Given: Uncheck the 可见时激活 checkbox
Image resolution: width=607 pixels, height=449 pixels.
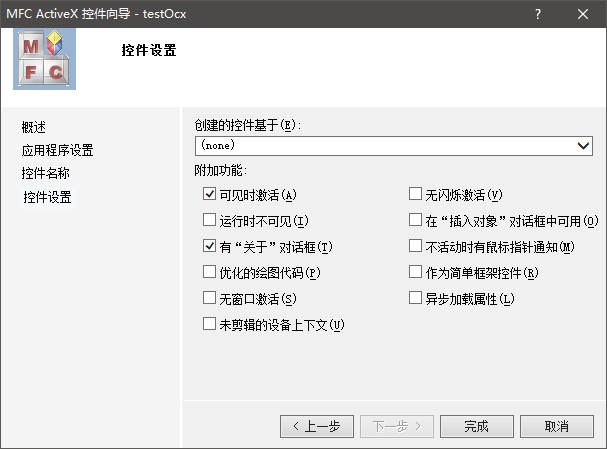Looking at the screenshot, I should point(209,194).
